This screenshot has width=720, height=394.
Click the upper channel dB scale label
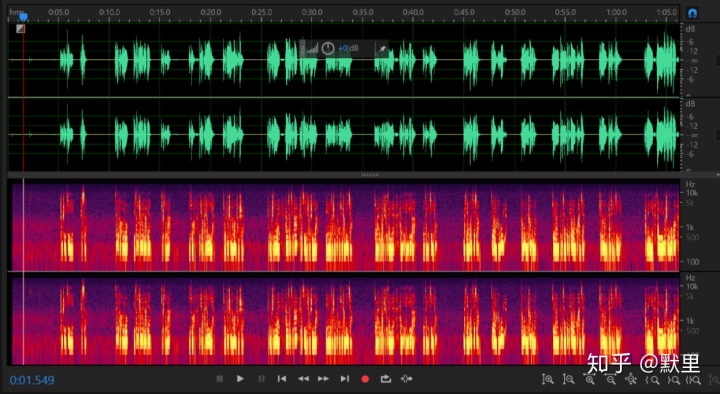pos(690,29)
